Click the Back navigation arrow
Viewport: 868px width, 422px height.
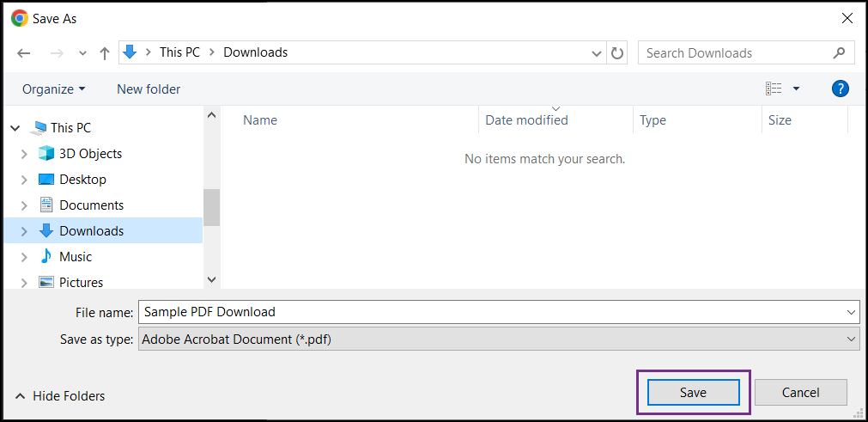(24, 53)
